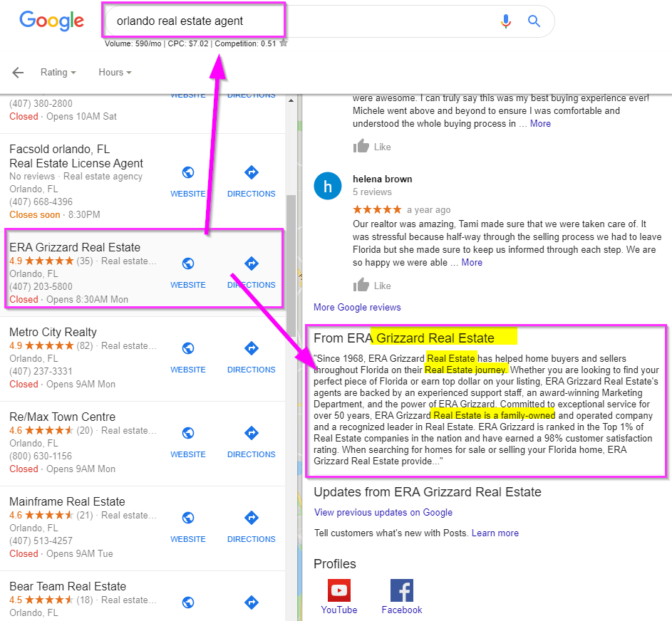Screen dimensions: 672x621
Task: Open the Facebook profile icon
Action: [x=402, y=590]
